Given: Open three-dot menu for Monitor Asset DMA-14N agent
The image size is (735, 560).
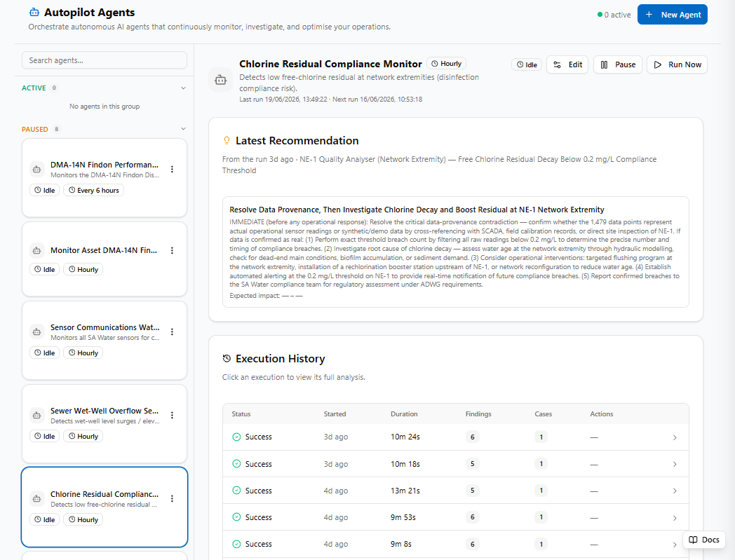Looking at the screenshot, I should (x=172, y=251).
